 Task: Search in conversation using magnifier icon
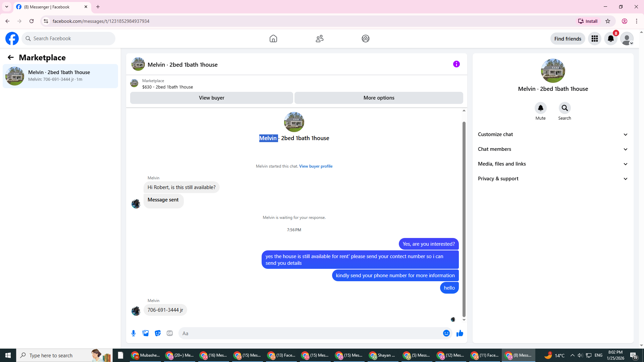(565, 108)
